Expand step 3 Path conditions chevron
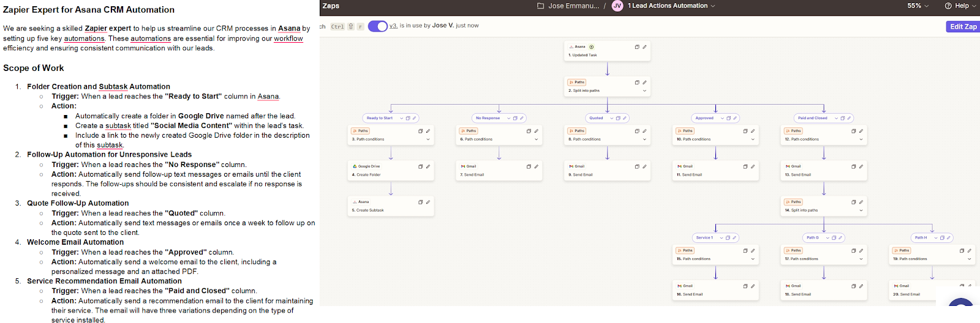The height and width of the screenshot is (323, 980). click(428, 139)
